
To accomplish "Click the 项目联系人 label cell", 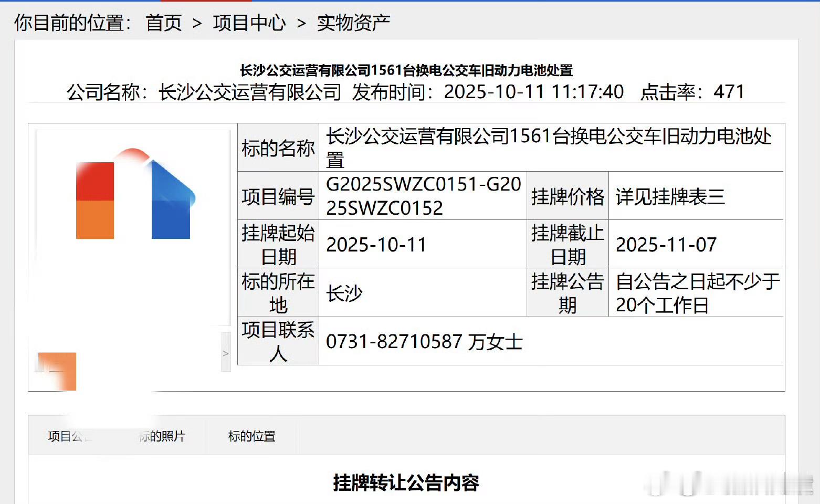I will pos(278,341).
